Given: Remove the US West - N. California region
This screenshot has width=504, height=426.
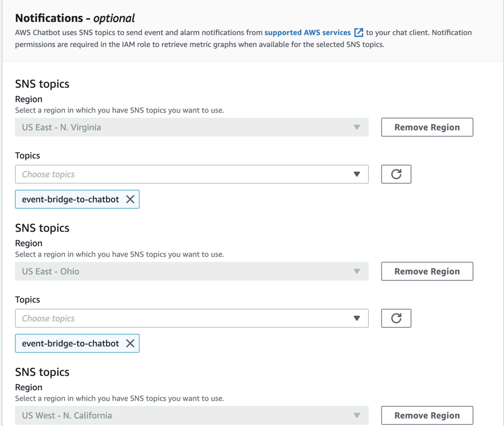Looking at the screenshot, I should (x=427, y=415).
